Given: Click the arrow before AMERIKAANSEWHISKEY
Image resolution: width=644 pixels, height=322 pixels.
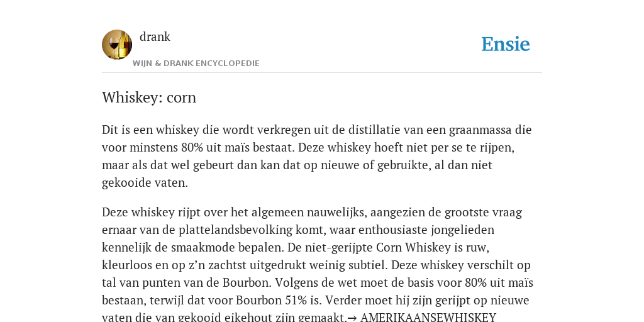Looking at the screenshot, I should tap(352, 318).
